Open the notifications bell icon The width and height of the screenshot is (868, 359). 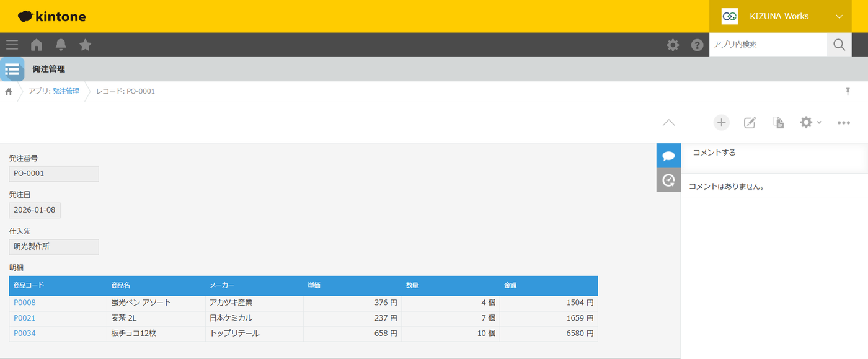pyautogui.click(x=61, y=45)
